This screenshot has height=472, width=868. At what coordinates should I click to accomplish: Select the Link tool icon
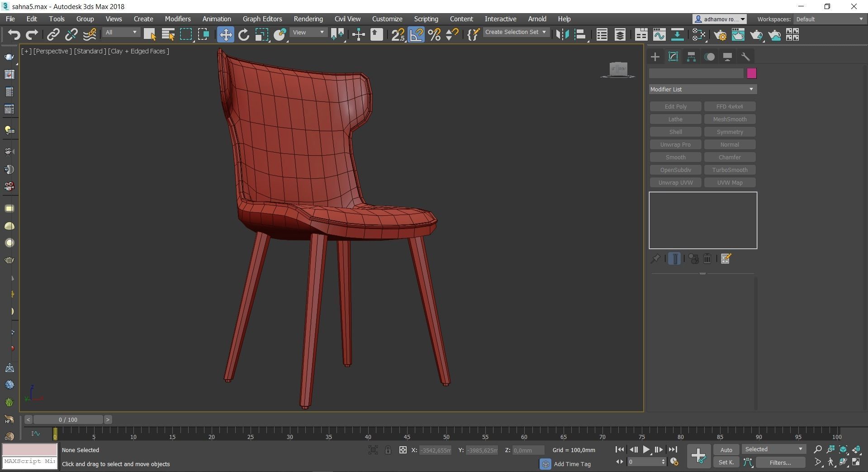click(53, 35)
